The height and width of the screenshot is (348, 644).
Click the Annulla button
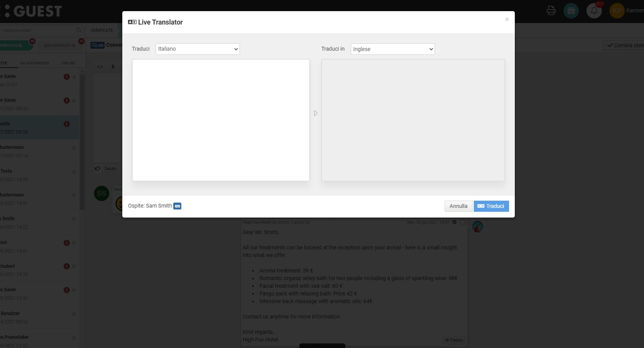(x=458, y=206)
